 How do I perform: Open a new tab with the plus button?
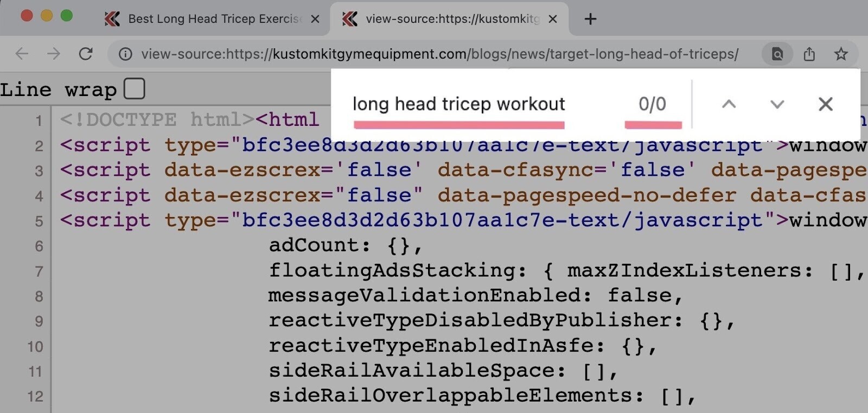(590, 19)
